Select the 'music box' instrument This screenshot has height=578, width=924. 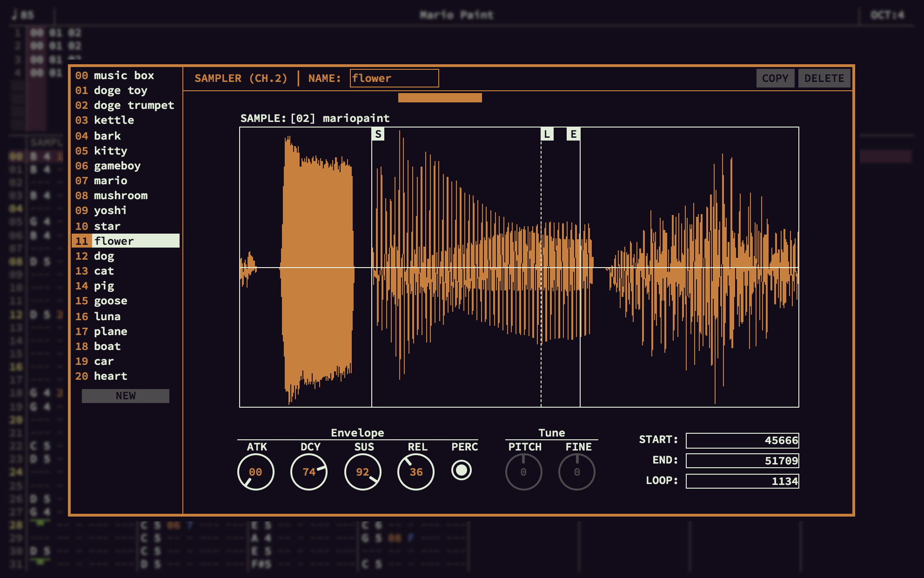pos(126,75)
